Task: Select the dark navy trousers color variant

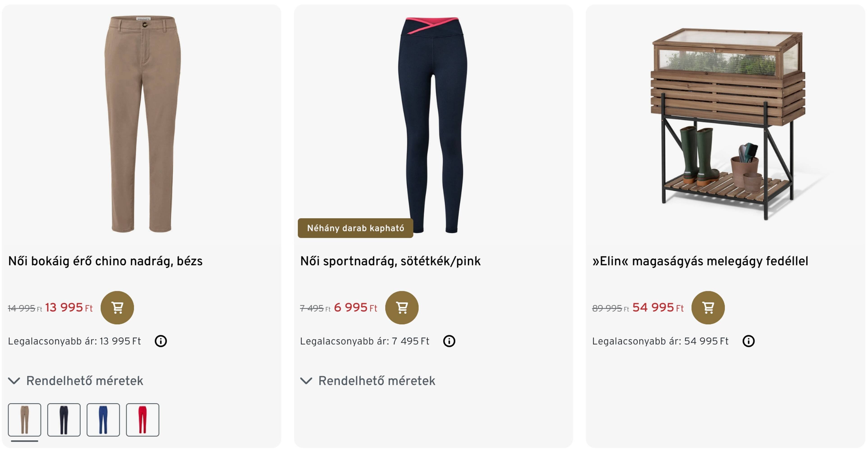Action: 64,420
